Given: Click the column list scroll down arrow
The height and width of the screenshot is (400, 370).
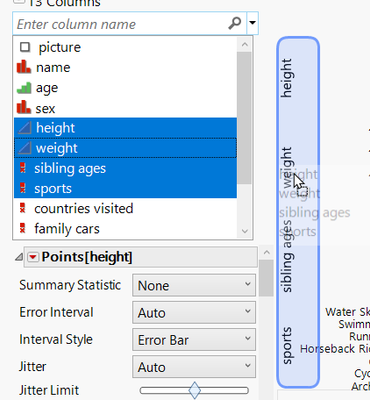Looking at the screenshot, I should 245,231.
